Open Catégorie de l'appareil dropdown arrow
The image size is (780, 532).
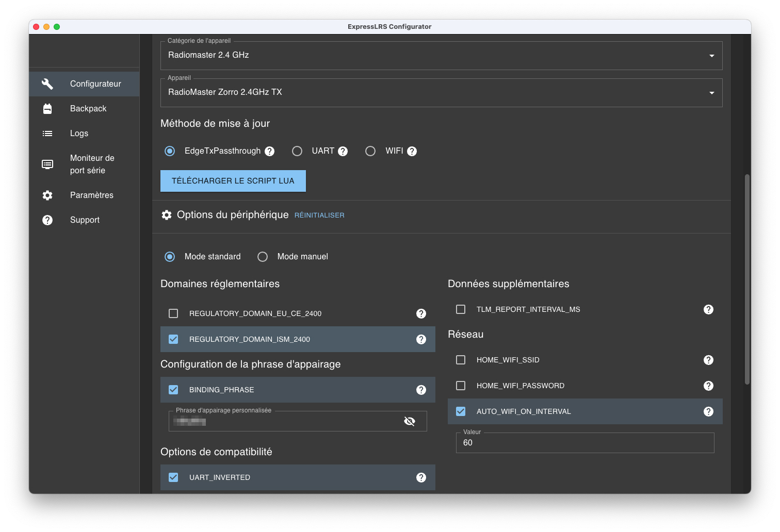click(712, 56)
